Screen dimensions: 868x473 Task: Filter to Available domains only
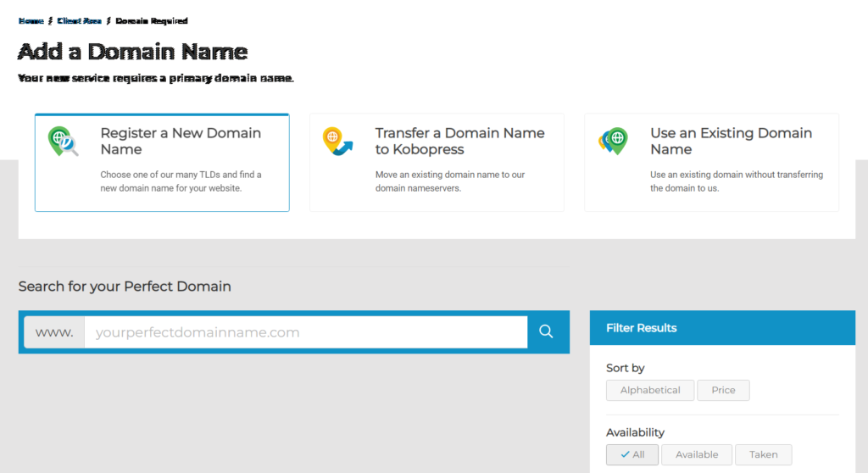(697, 454)
